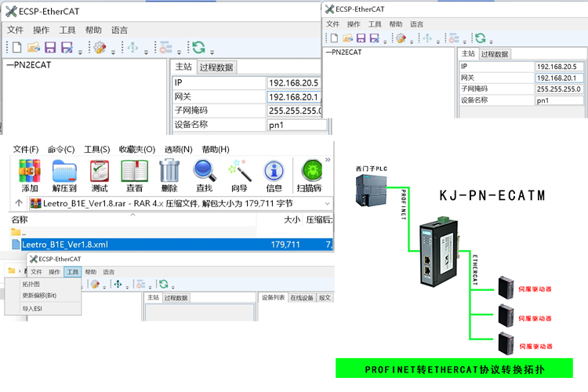Viewport: 588px width, 392px height.
Task: Open the 报文 tab
Action: pyautogui.click(x=325, y=298)
